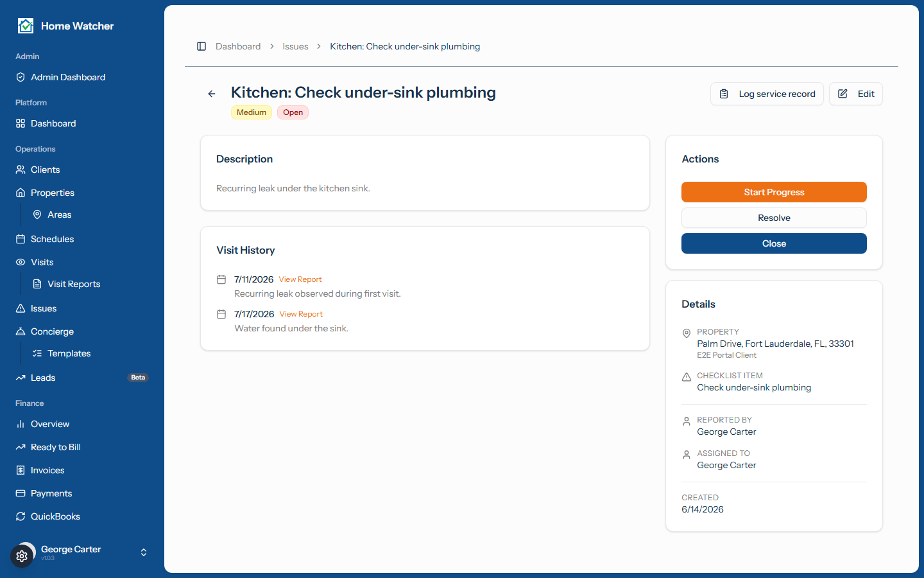The width and height of the screenshot is (924, 578).
Task: Click the Issues warning triangle icon
Action: pyautogui.click(x=21, y=308)
